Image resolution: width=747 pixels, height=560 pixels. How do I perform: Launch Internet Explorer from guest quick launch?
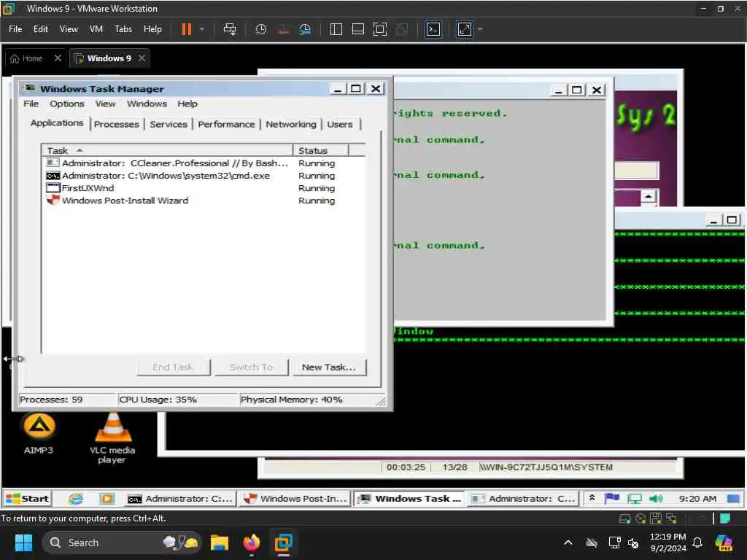(76, 499)
